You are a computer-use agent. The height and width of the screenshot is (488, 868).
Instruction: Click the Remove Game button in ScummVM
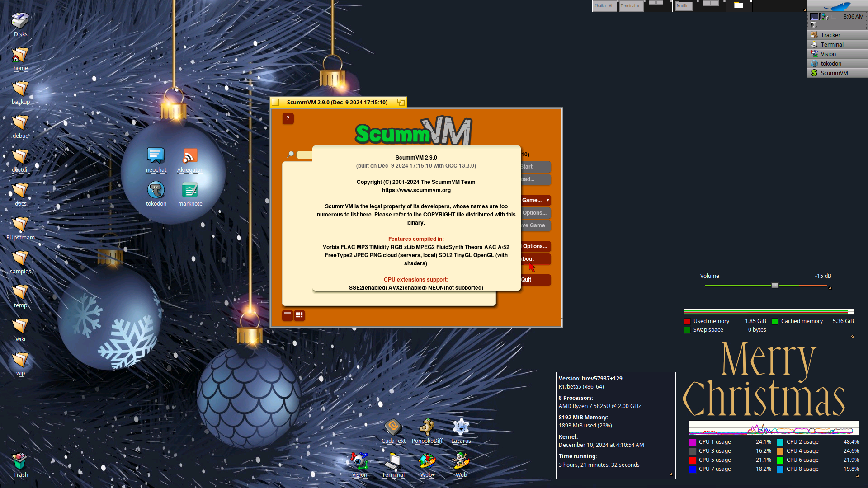pyautogui.click(x=536, y=225)
